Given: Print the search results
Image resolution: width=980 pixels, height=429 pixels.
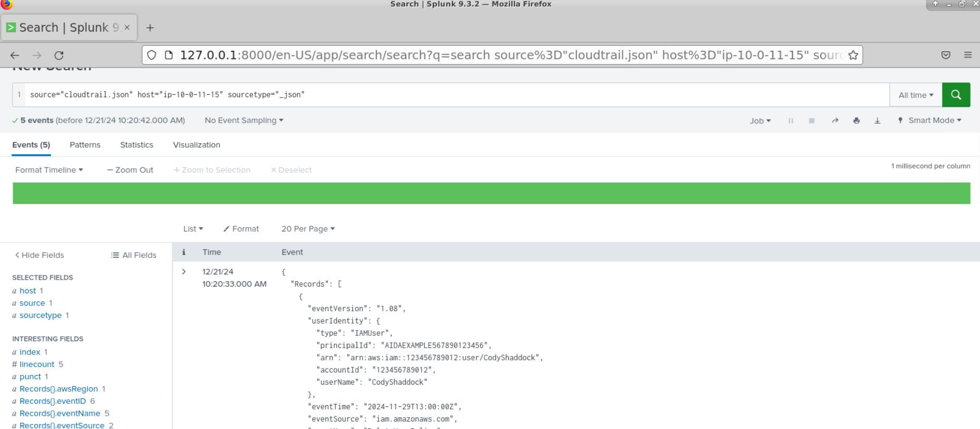Looking at the screenshot, I should click(x=856, y=120).
